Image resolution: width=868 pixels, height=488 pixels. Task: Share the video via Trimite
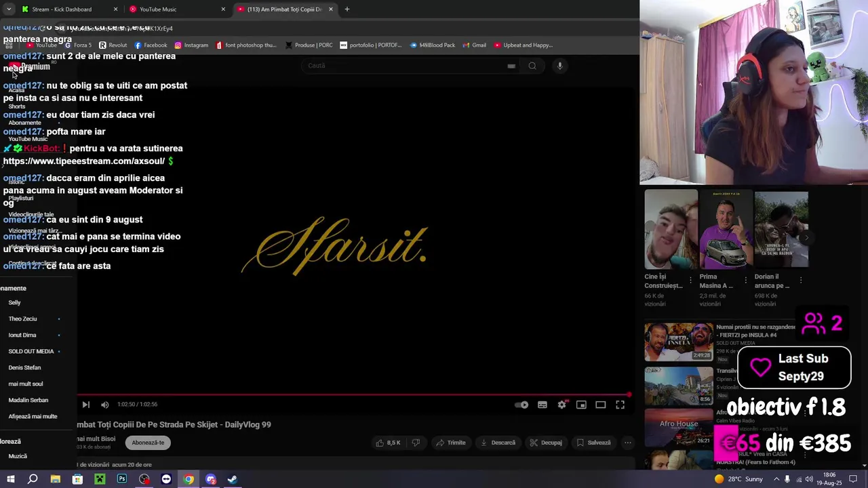point(451,443)
